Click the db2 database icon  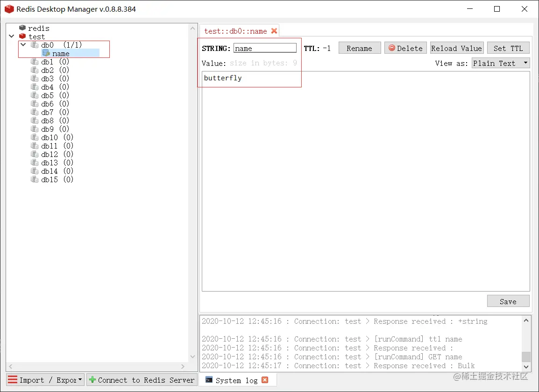tap(35, 70)
